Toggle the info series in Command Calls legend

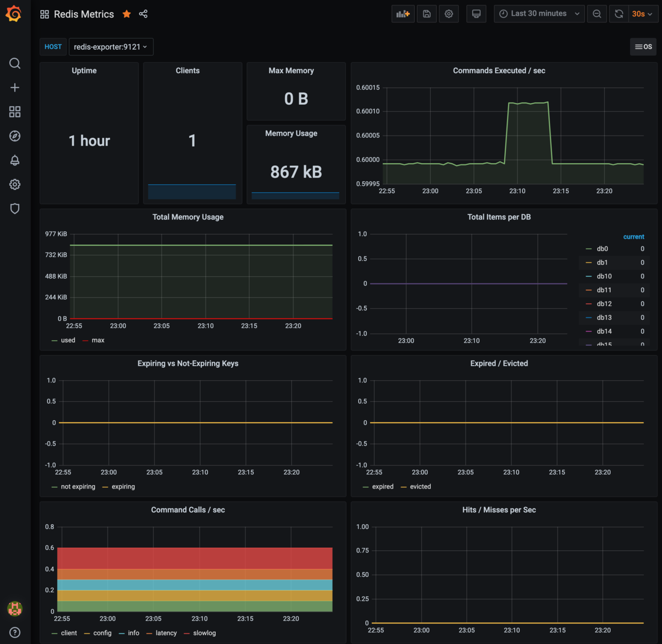tap(134, 633)
